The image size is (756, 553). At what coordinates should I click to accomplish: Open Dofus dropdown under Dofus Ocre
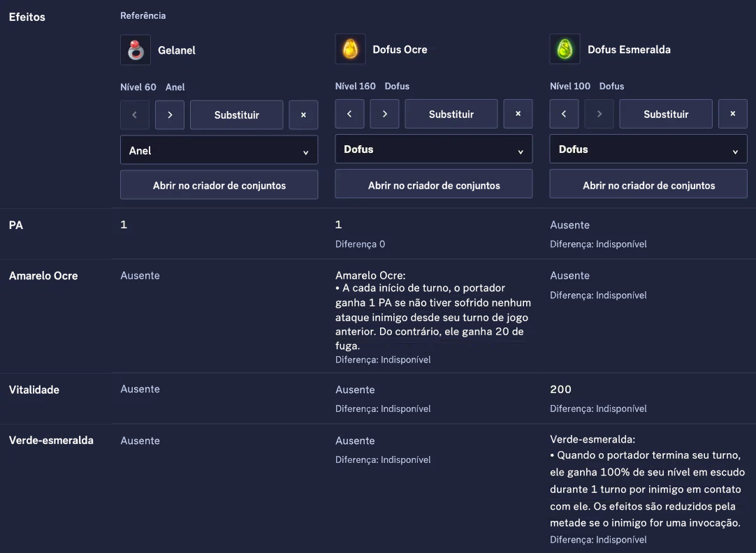tap(434, 149)
